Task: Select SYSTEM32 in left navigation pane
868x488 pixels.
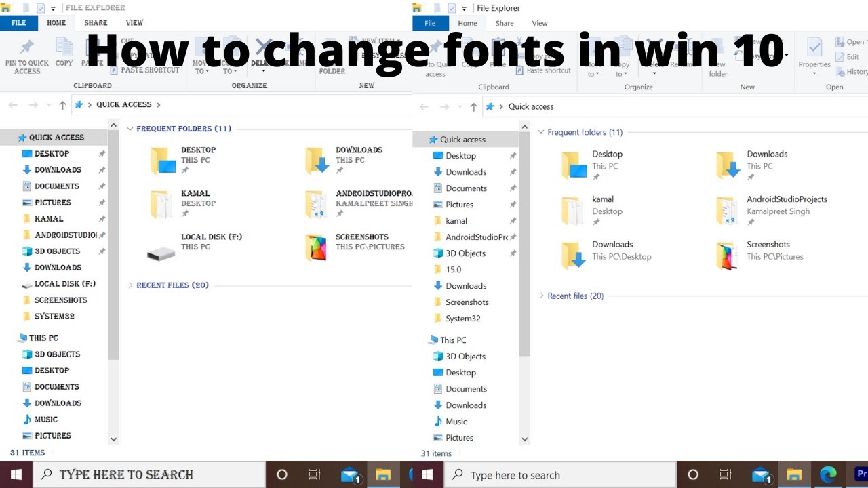Action: (54, 317)
